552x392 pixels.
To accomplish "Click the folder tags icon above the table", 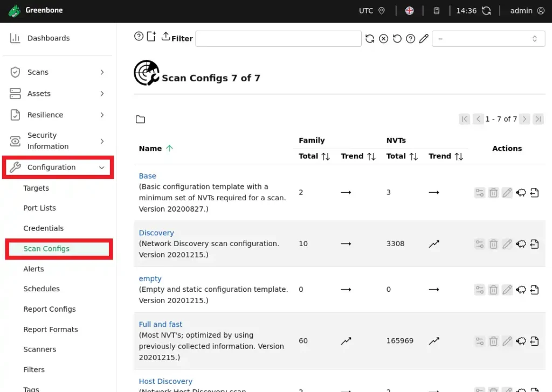I will (140, 120).
